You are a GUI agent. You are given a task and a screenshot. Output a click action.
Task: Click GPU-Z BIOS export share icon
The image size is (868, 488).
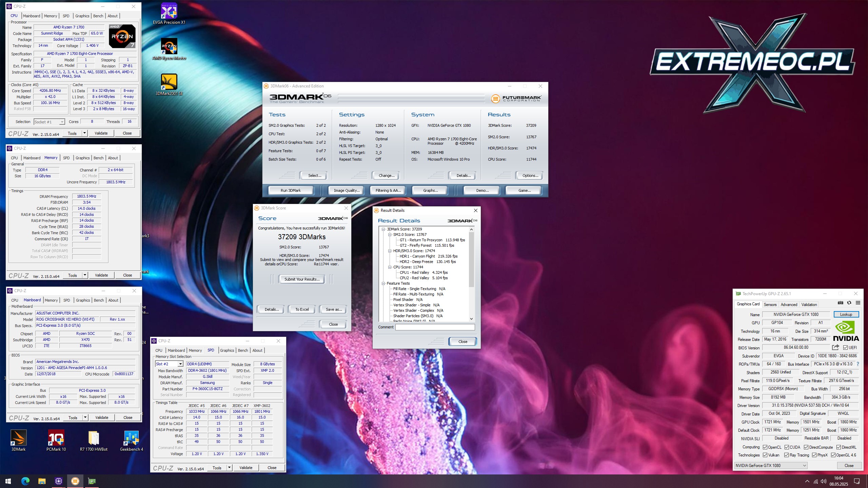coord(835,347)
